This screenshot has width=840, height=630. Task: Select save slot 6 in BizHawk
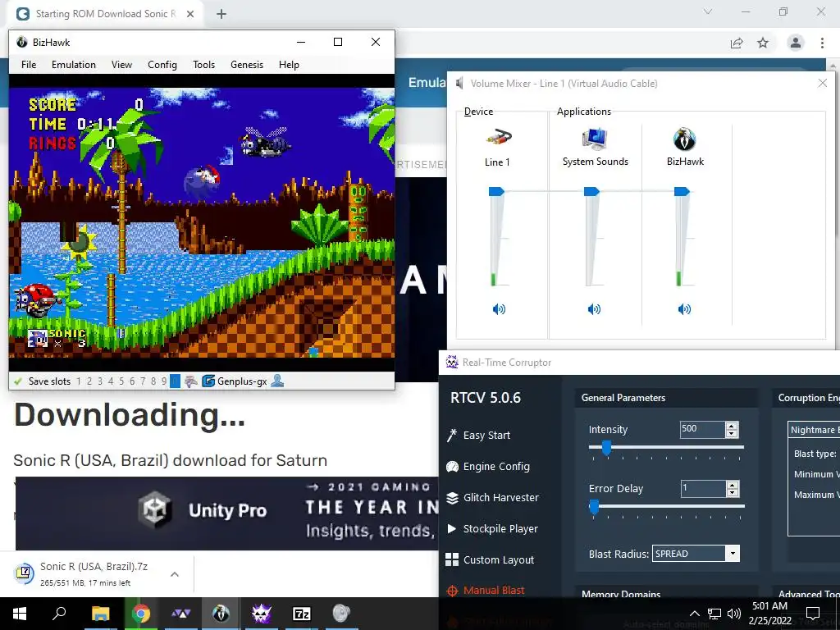point(132,381)
